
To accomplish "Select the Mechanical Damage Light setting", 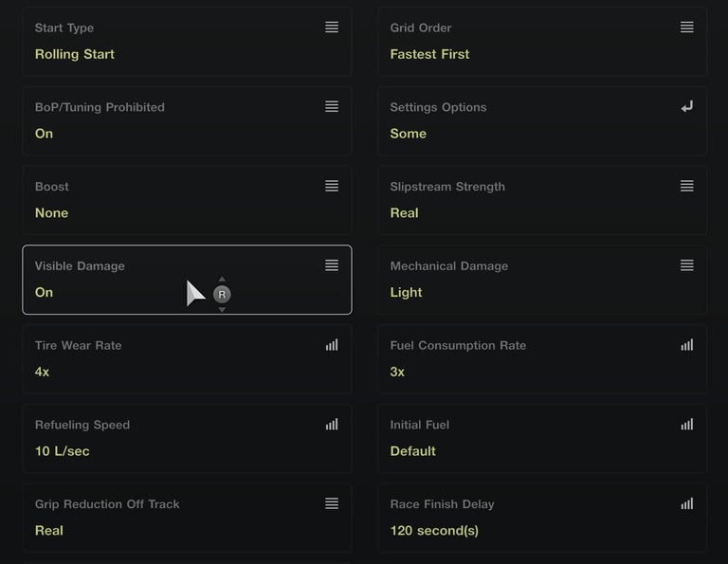I will (407, 293).
